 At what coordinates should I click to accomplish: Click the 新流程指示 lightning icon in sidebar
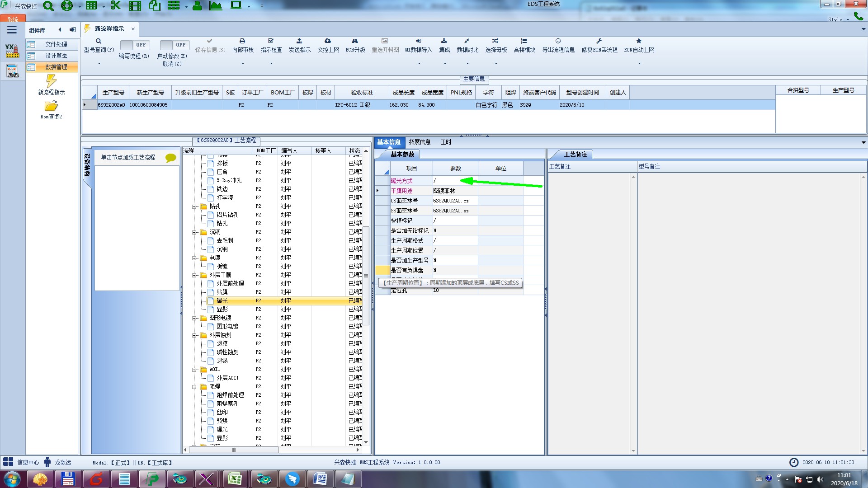point(51,81)
